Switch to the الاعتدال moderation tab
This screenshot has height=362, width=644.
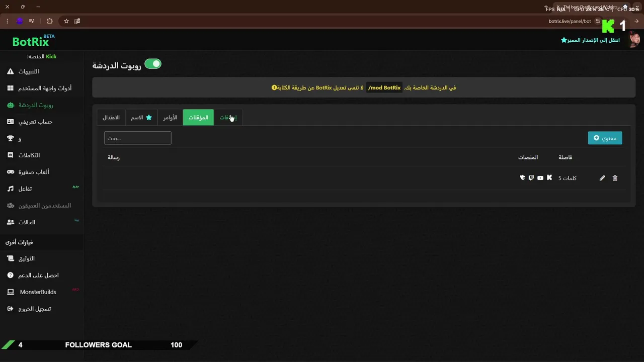(x=111, y=118)
